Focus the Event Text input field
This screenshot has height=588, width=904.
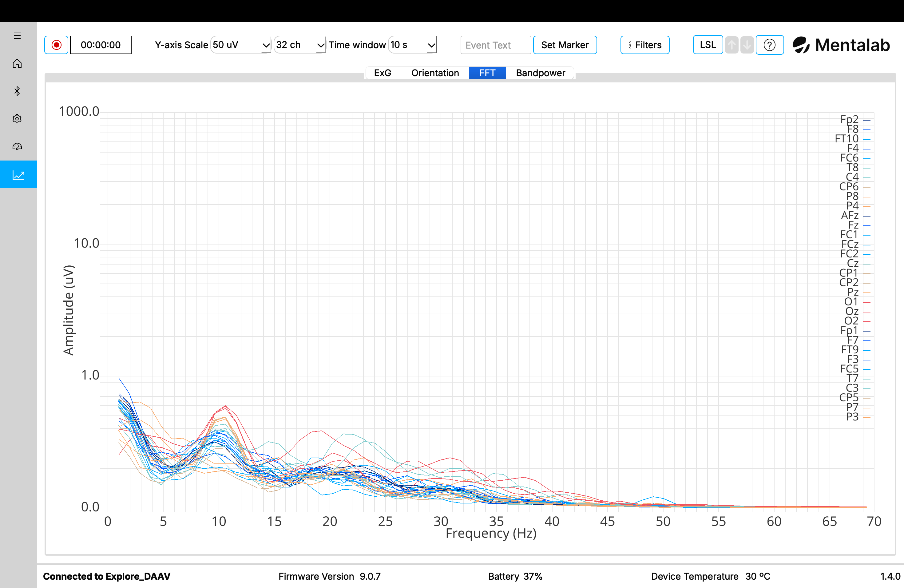(496, 45)
